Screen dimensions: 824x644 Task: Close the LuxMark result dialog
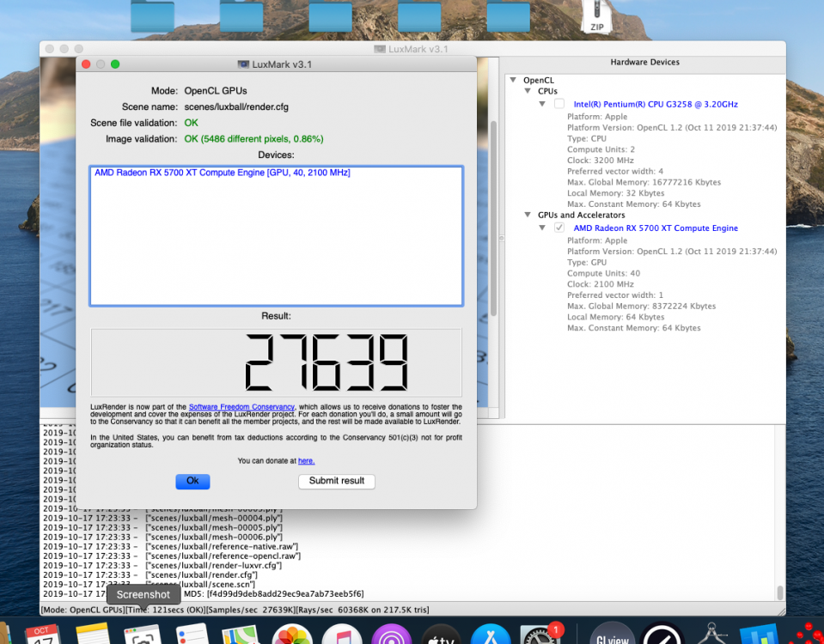click(x=86, y=64)
